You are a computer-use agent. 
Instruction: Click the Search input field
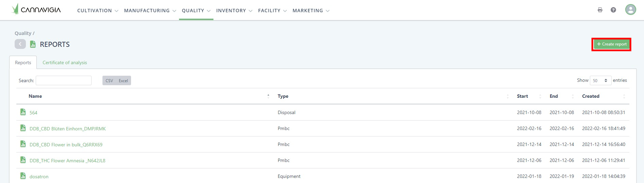tap(64, 80)
